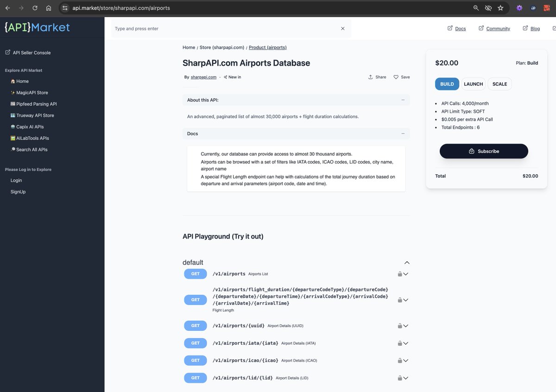Open Trueway API Store in the sidebar

(32, 115)
